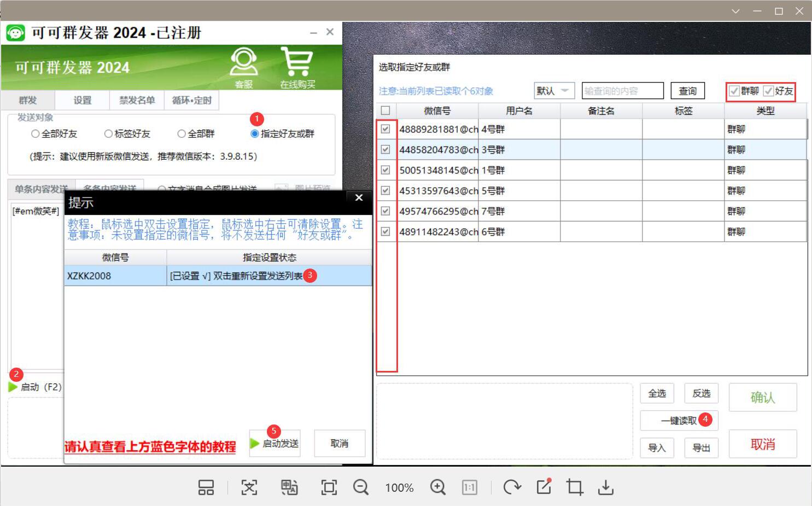The image size is (812, 506).
Task: Open the 单条内容发送 tab
Action: [41, 188]
